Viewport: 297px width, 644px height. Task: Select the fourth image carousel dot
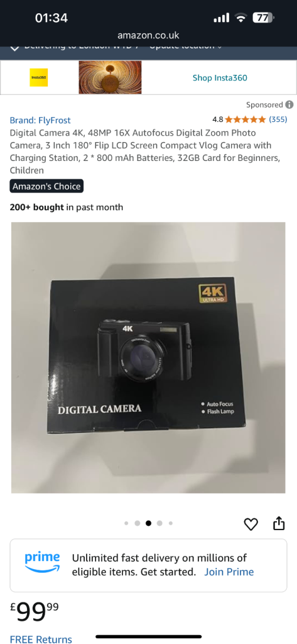(x=159, y=523)
